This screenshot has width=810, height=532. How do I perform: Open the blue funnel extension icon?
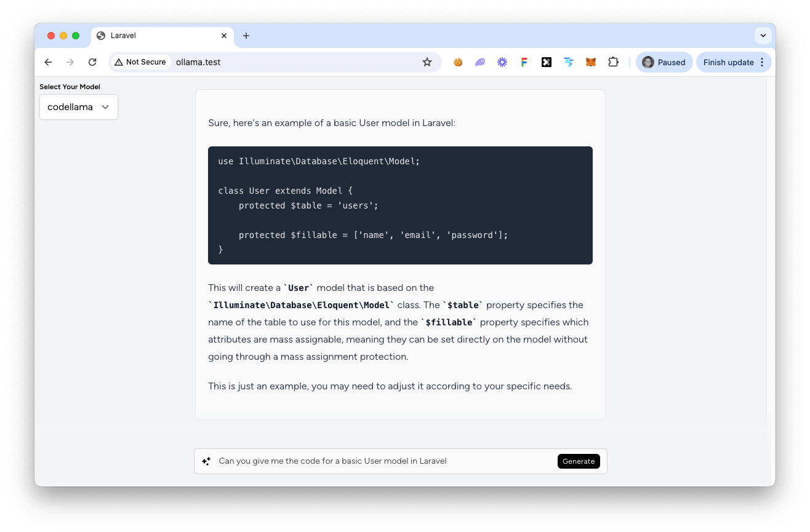569,62
